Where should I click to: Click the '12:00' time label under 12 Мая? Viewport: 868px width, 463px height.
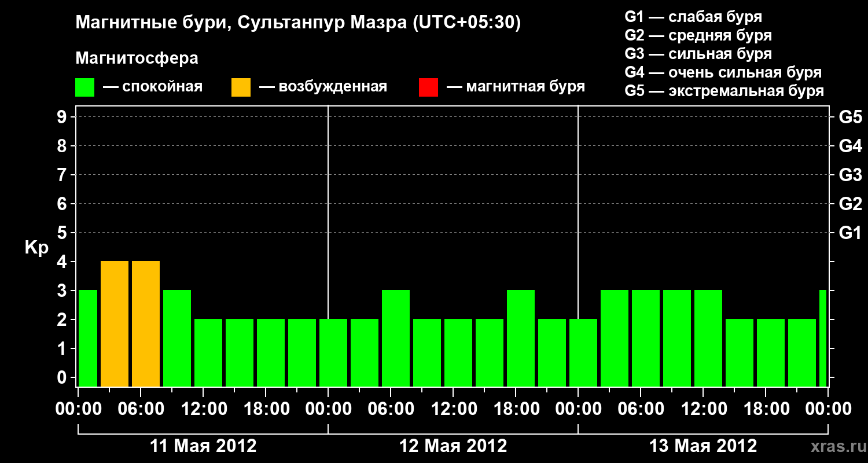(453, 409)
